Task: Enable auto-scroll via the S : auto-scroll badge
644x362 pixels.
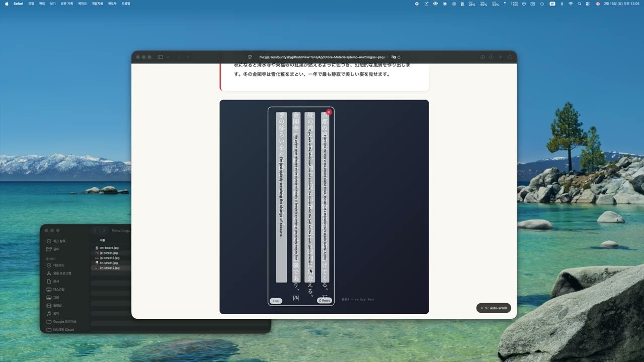Action: click(494, 308)
